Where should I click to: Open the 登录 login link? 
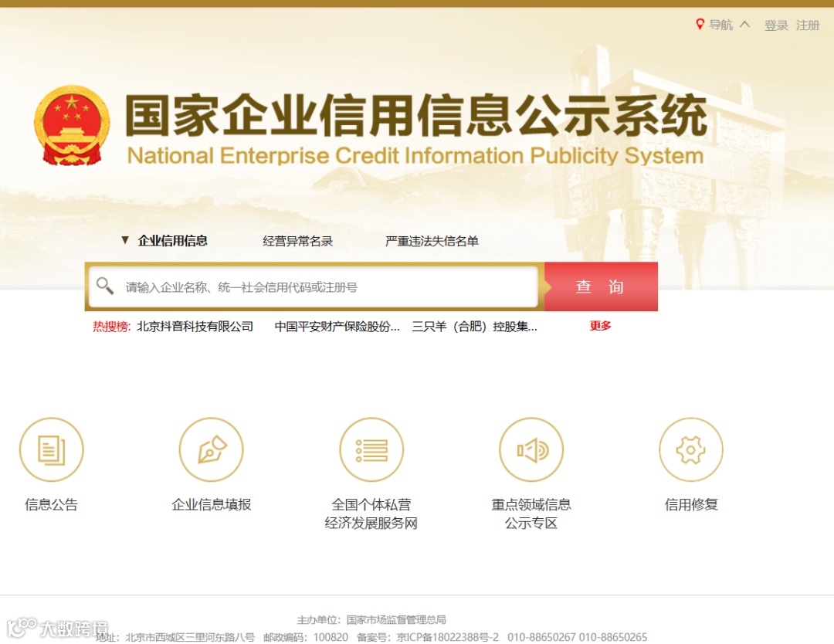[x=776, y=25]
